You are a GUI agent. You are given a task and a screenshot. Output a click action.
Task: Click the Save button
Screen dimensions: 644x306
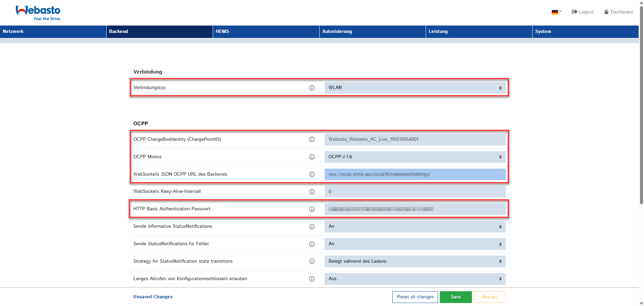click(456, 297)
